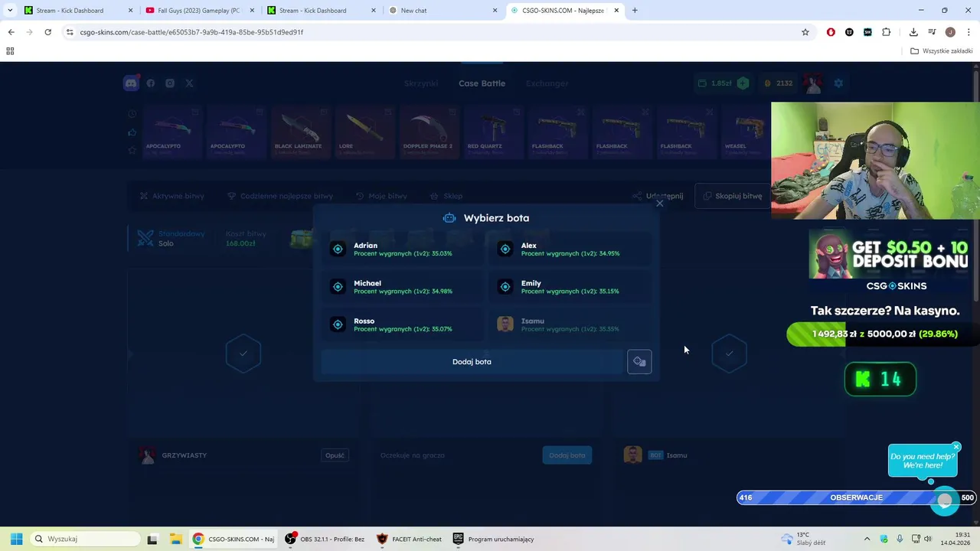Close the 'Do you need help?' bubble

click(x=956, y=447)
